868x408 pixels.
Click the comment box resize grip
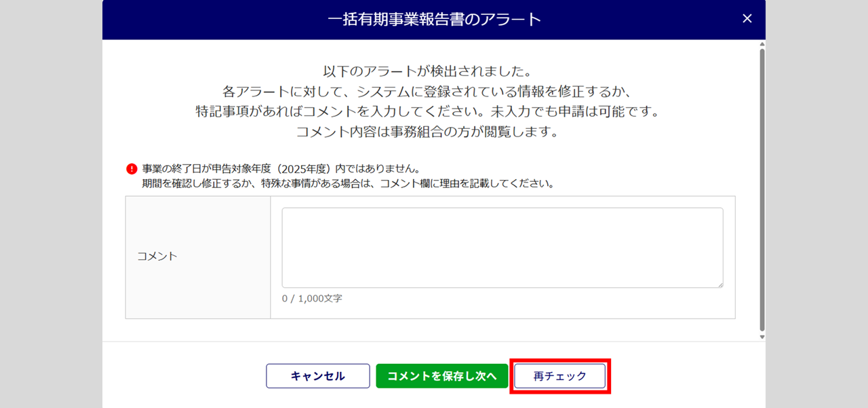pyautogui.click(x=719, y=284)
